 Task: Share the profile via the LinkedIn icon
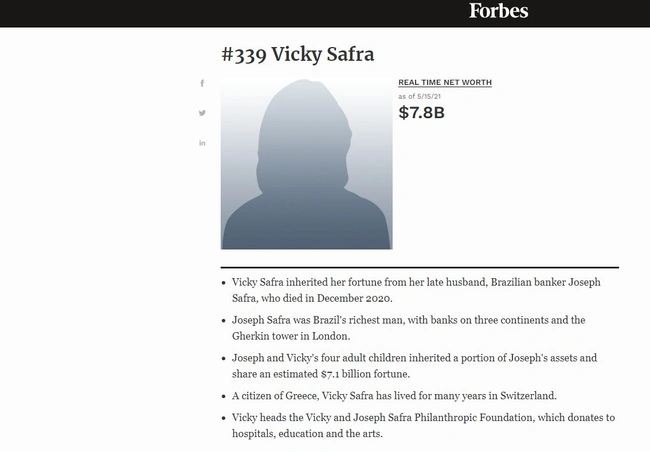pos(202,143)
